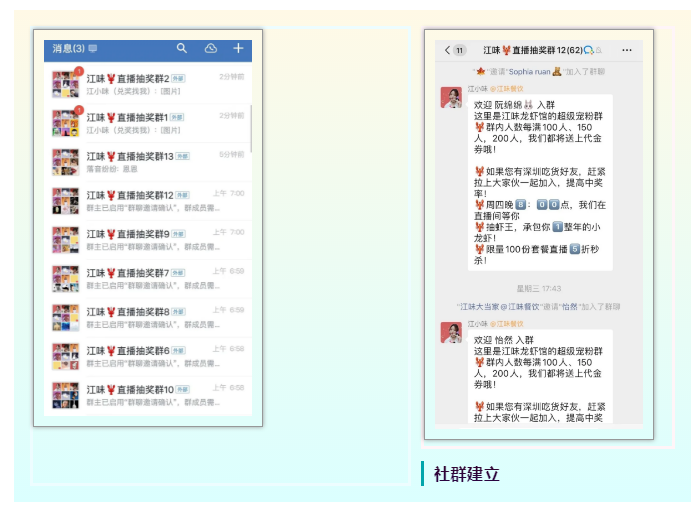Click avatar grid of 直播抽奖群2
700x511 pixels.
pos(66,84)
